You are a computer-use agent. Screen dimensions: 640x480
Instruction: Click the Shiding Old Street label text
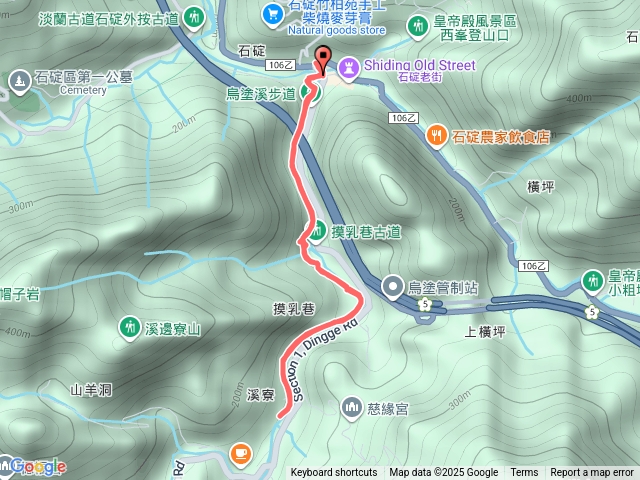(x=420, y=65)
